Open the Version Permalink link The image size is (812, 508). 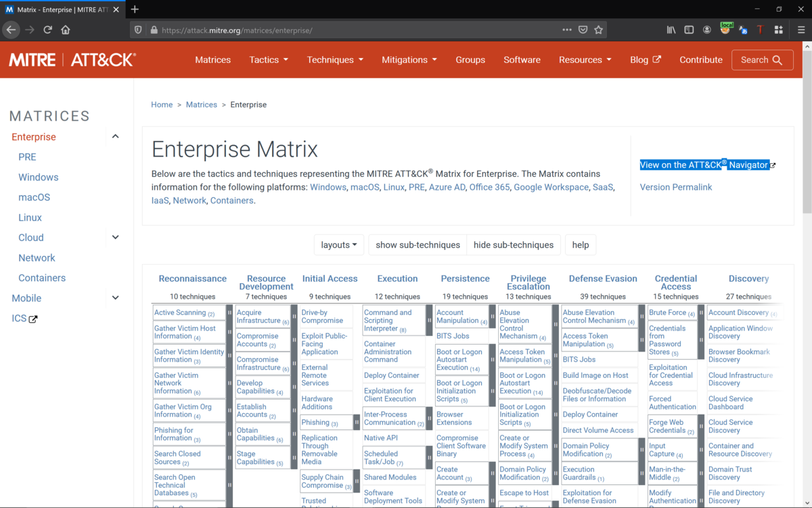pos(676,187)
